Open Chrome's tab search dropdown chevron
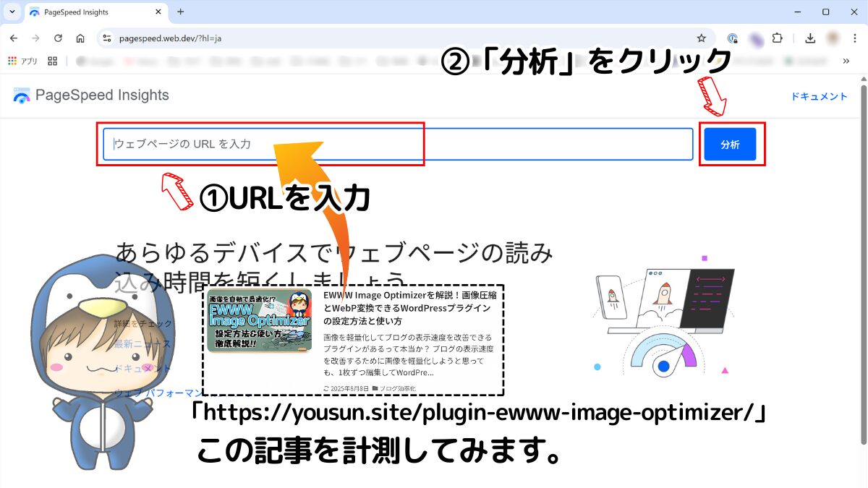Screen dimensions: 868x488 tap(12, 12)
